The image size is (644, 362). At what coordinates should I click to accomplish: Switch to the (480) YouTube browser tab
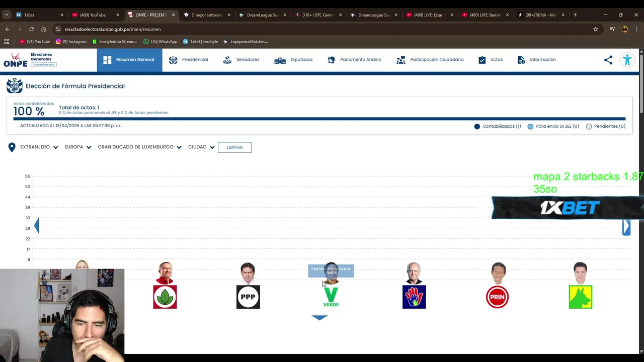coord(96,15)
